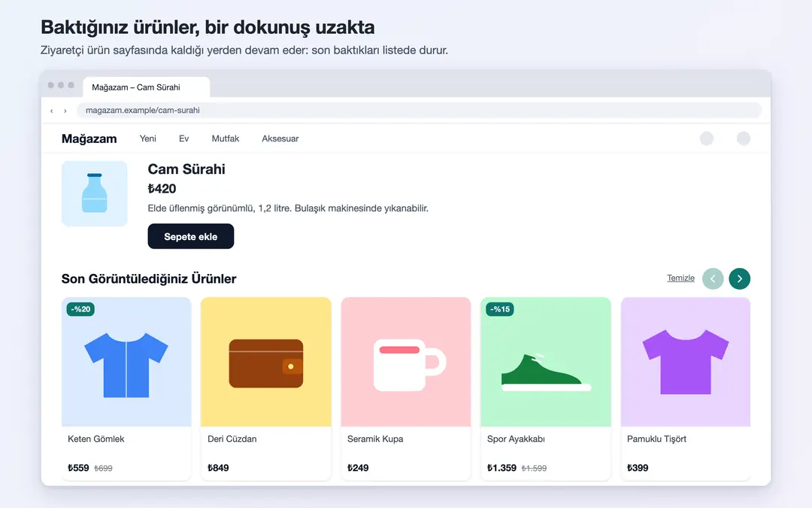This screenshot has height=508, width=812.
Task: Click the browser back arrow
Action: point(51,111)
